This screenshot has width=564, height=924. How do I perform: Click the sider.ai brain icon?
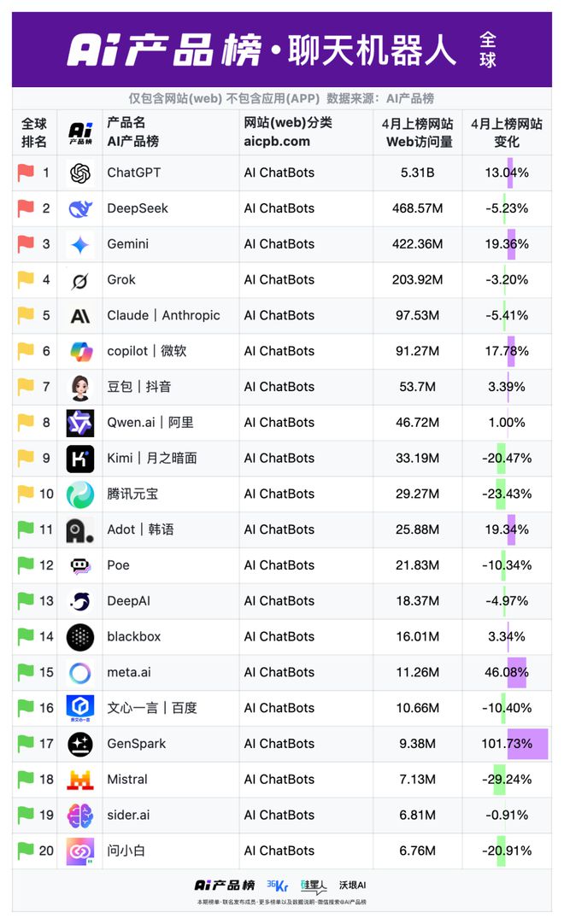[79, 816]
